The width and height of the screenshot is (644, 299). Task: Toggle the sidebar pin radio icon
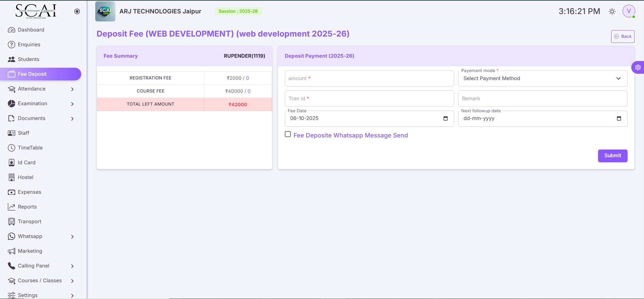point(77,11)
